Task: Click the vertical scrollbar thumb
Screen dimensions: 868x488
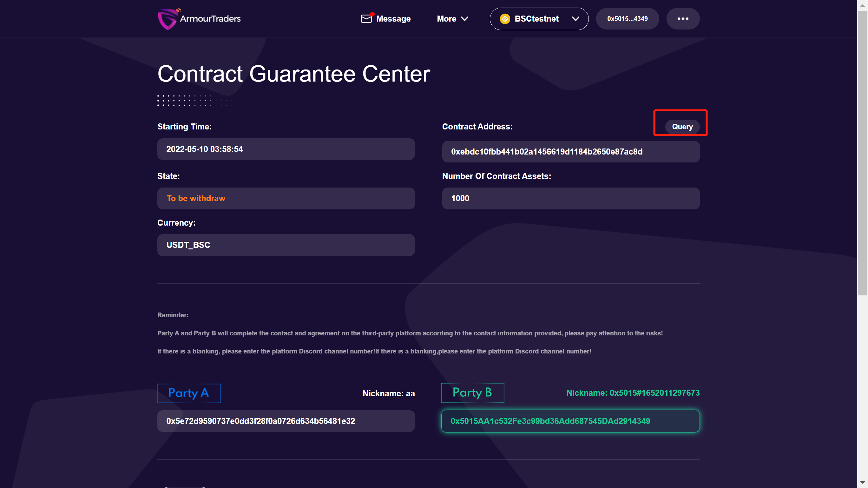Action: point(862,152)
